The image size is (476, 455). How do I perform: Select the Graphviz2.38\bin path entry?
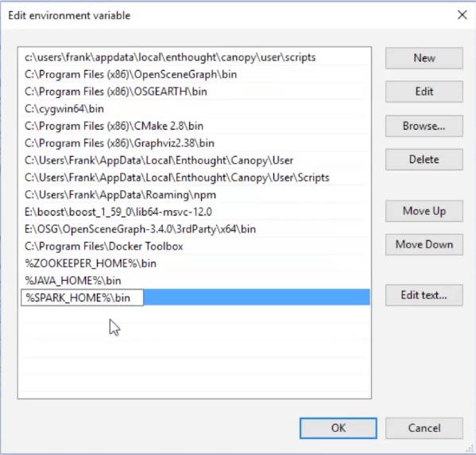[194, 143]
